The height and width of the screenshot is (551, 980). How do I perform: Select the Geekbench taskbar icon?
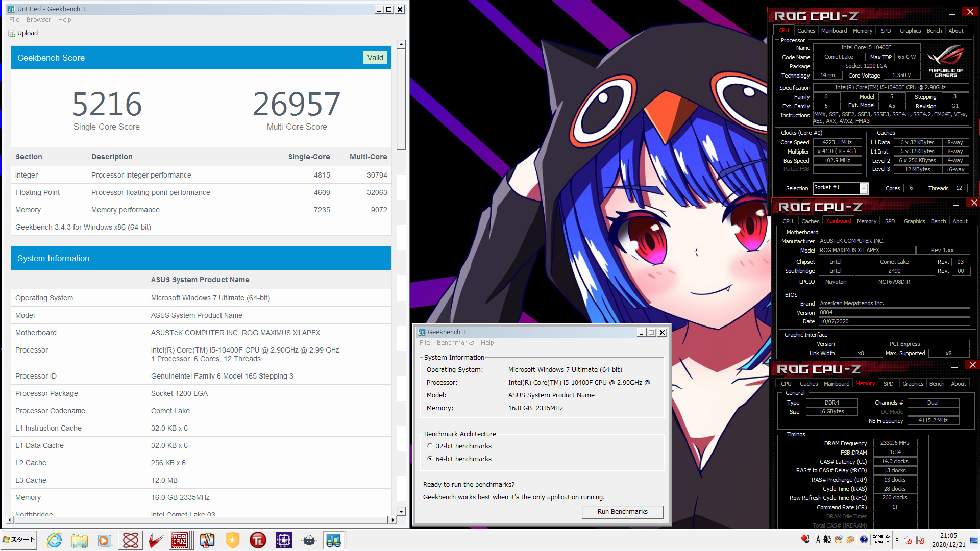tap(334, 540)
